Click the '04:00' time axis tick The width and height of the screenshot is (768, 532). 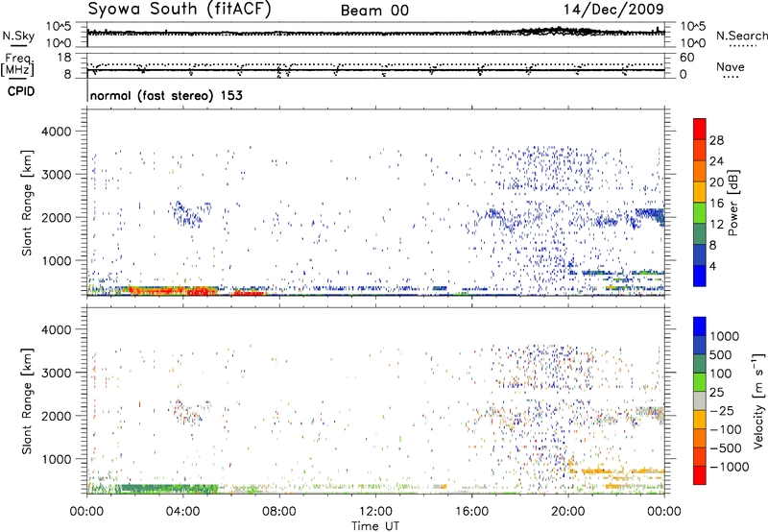[x=183, y=512]
